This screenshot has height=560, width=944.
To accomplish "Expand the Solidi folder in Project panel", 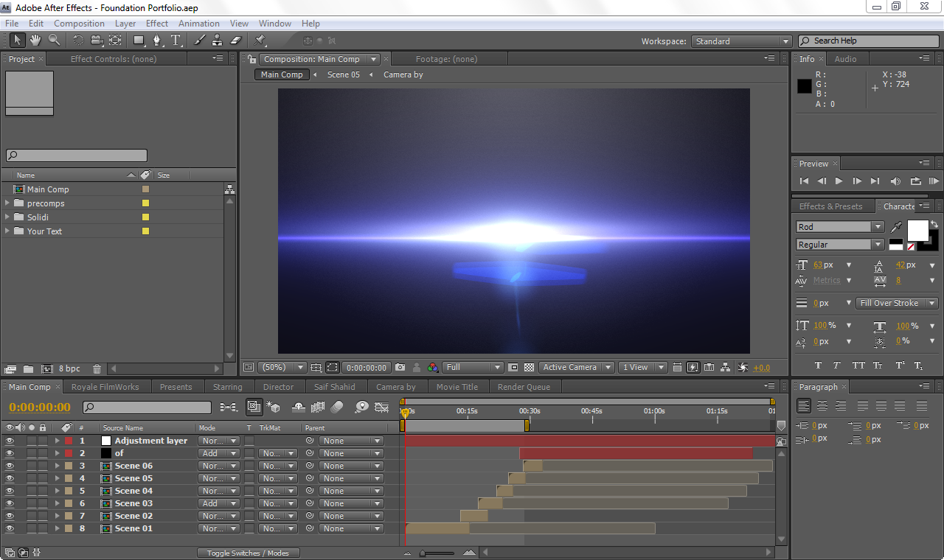I will pyautogui.click(x=6, y=217).
